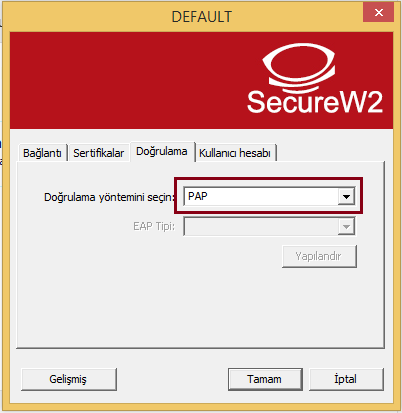Click the SecureW2 ring logo icon
The width and height of the screenshot is (402, 413).
pyautogui.click(x=299, y=67)
